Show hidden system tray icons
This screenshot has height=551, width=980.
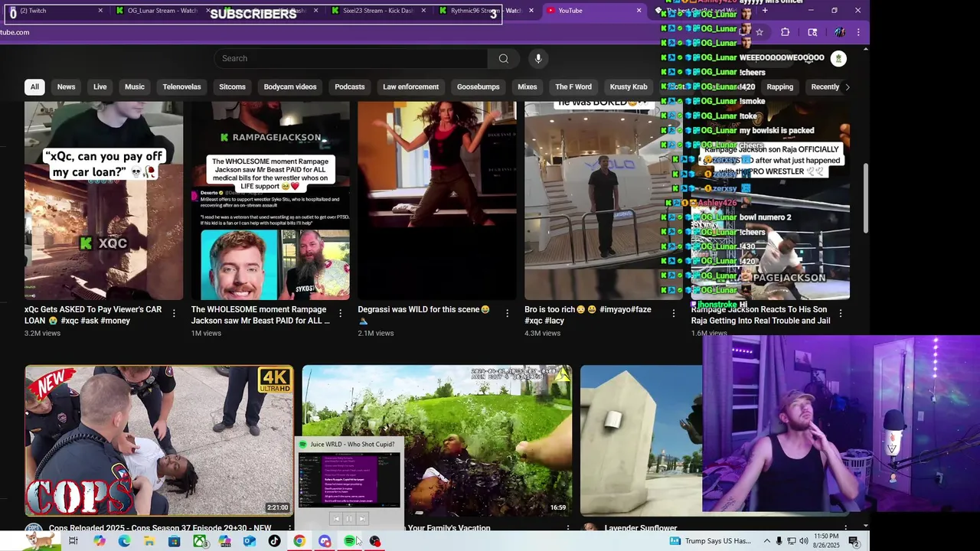coord(766,541)
